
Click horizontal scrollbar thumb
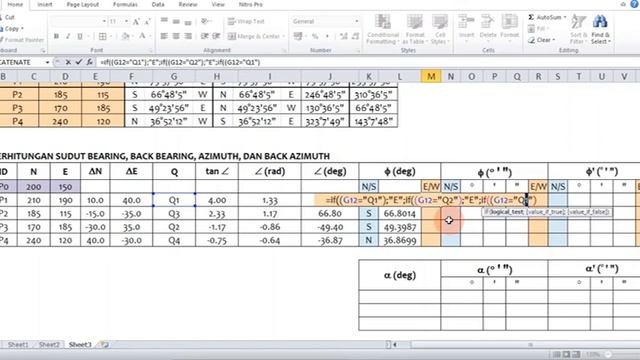[530, 345]
